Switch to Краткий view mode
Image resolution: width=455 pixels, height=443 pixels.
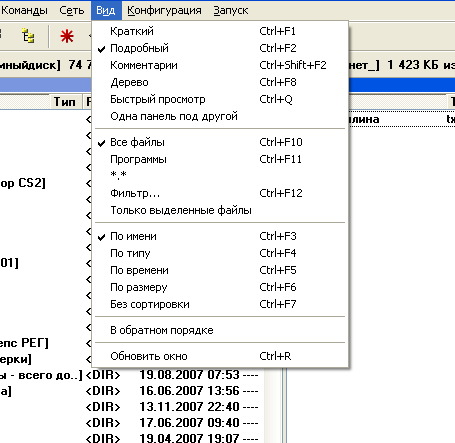(220, 31)
